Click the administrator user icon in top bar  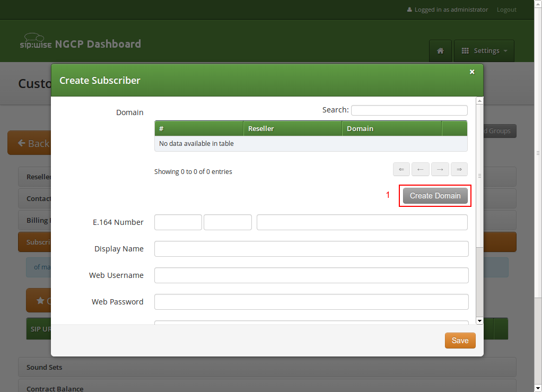pyautogui.click(x=409, y=9)
